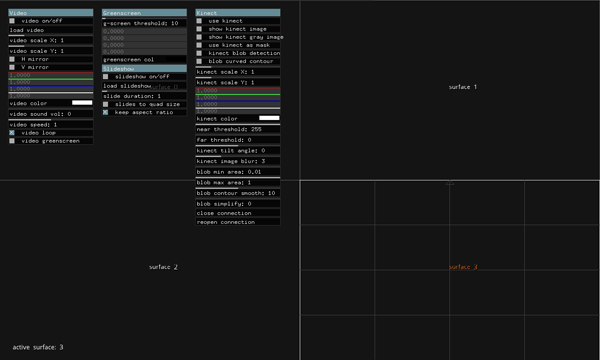Enable use kinect as mask checkbox

tap(199, 45)
